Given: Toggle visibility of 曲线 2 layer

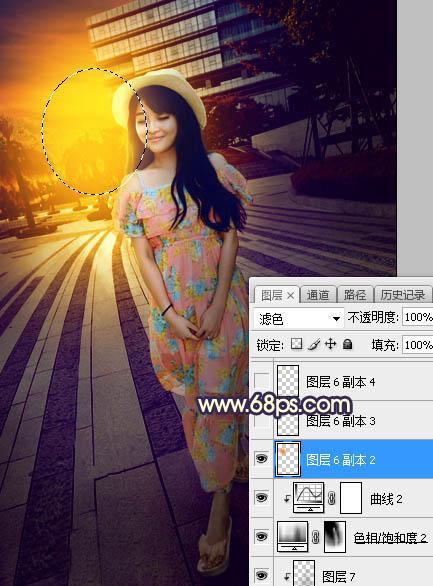Looking at the screenshot, I should tap(262, 497).
